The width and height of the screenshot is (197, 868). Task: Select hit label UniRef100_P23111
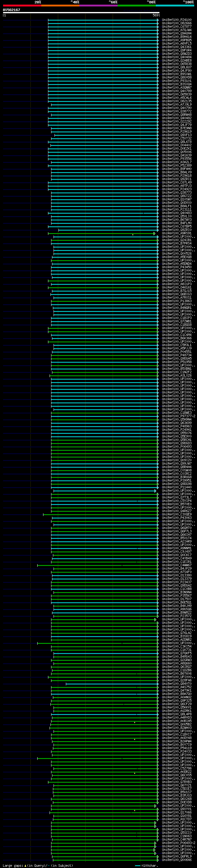pyautogui.click(x=177, y=210)
